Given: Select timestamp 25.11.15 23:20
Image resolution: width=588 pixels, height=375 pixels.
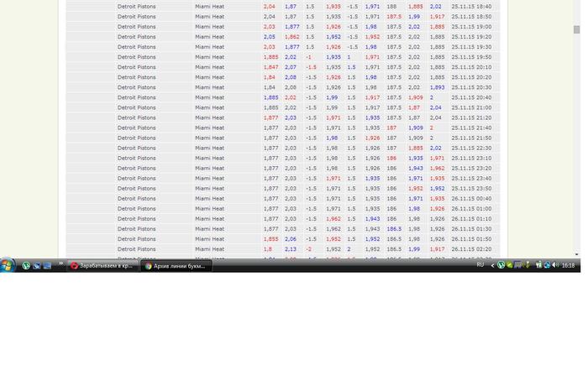Looking at the screenshot, I should tap(471, 169).
